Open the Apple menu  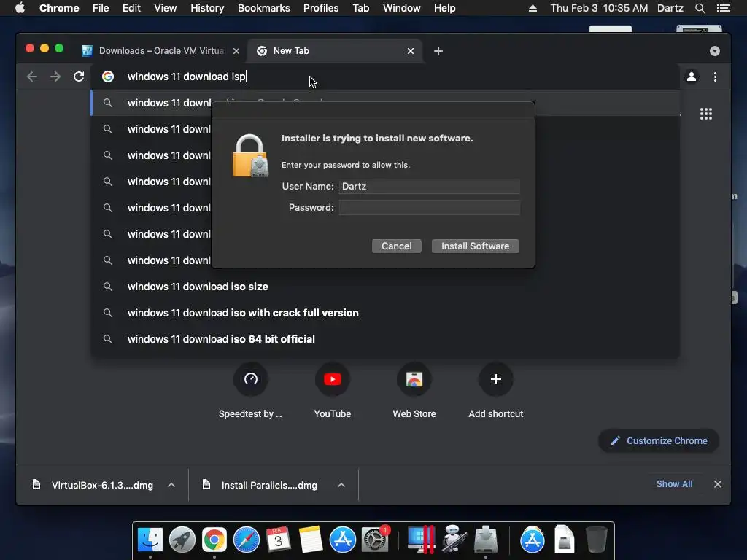(x=20, y=8)
